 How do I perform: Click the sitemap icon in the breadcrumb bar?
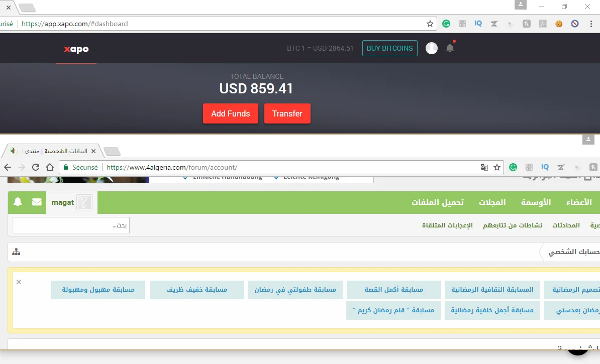pos(17,252)
